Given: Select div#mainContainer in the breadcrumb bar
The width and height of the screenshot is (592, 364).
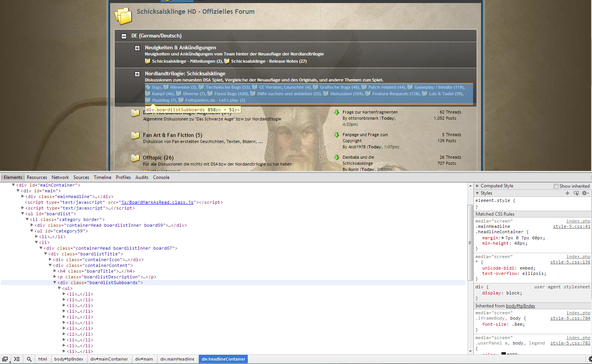Looking at the screenshot, I should pyautogui.click(x=109, y=359).
